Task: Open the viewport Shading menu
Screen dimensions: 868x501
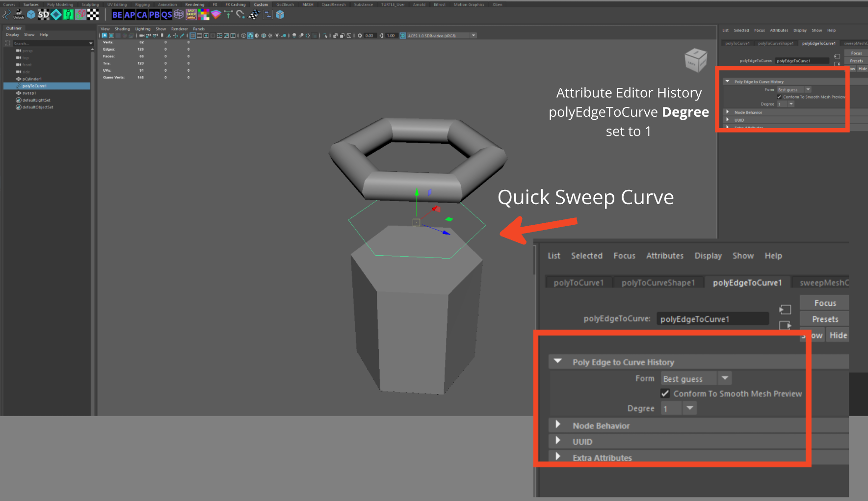Action: click(x=122, y=29)
